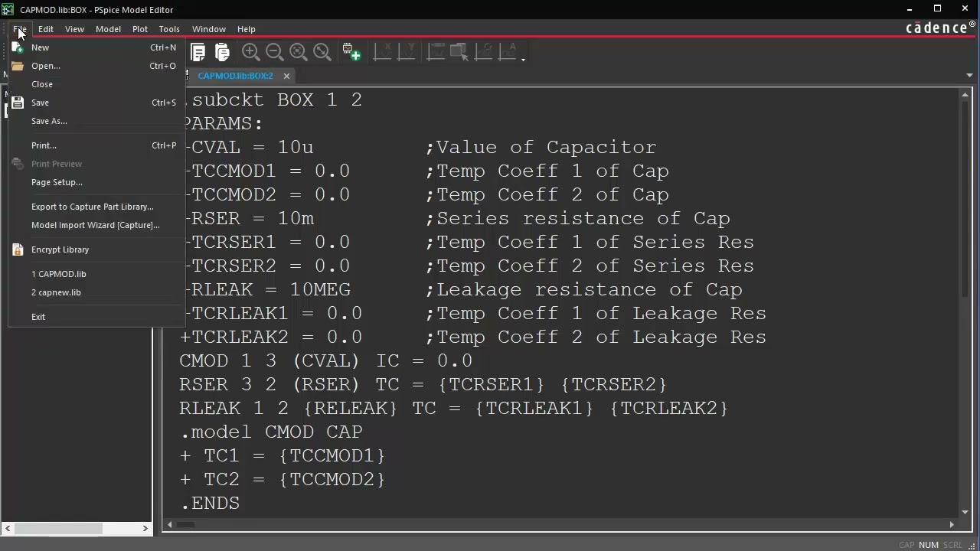The width and height of the screenshot is (980, 551).
Task: Open the Tools menu
Action: tap(169, 29)
